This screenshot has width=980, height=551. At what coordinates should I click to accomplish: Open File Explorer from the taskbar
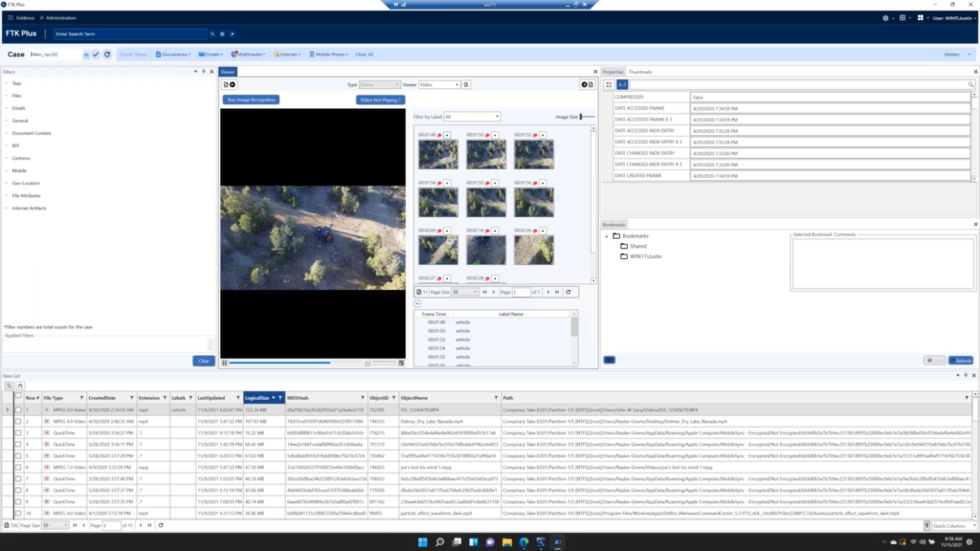tap(507, 542)
